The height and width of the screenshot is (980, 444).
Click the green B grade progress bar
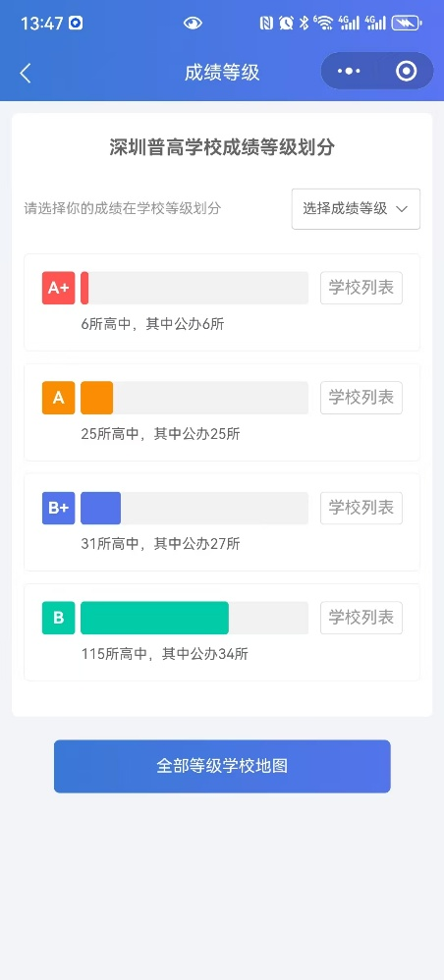(194, 618)
